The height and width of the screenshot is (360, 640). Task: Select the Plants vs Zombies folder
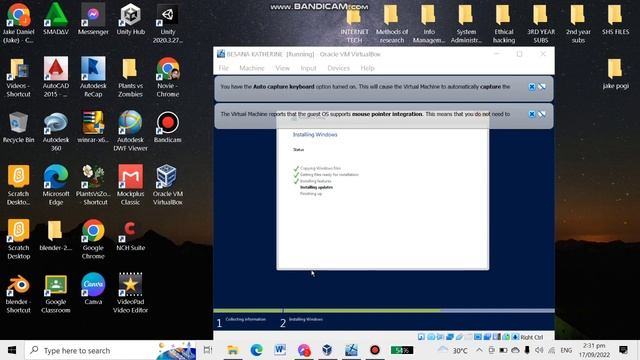pyautogui.click(x=131, y=77)
